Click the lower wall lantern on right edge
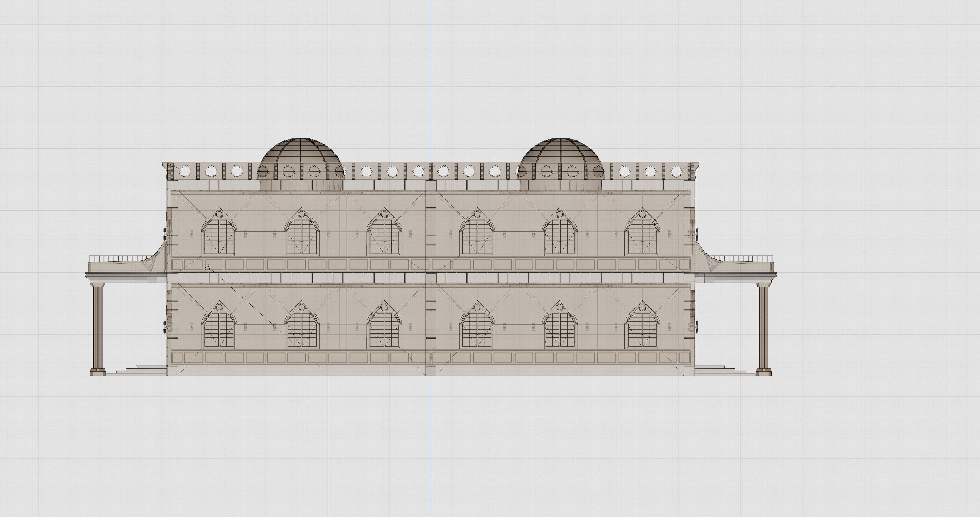 (697, 327)
